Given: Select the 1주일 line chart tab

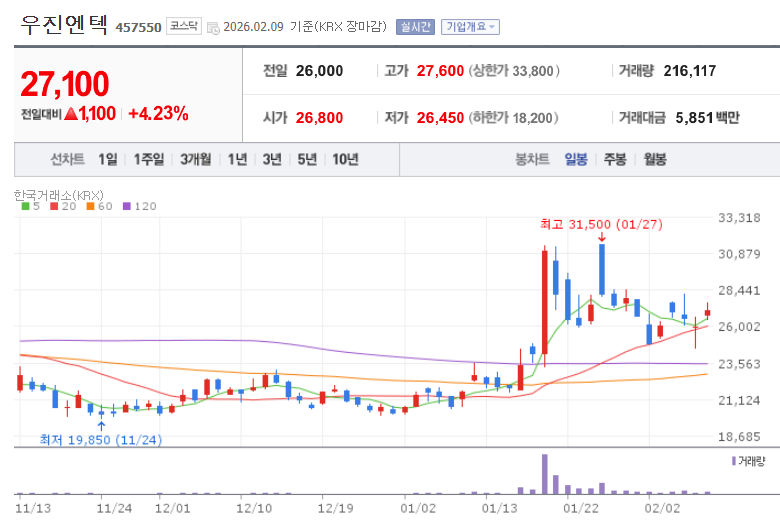Looking at the screenshot, I should (x=149, y=159).
